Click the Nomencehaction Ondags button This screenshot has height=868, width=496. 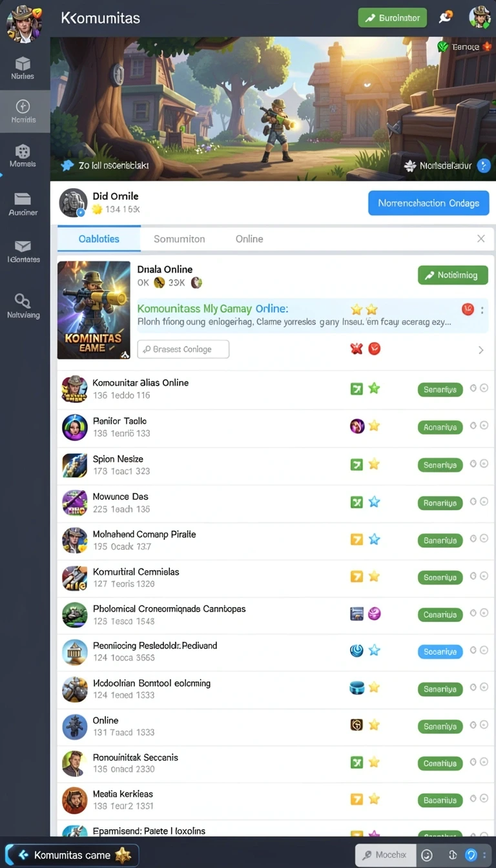pyautogui.click(x=429, y=203)
